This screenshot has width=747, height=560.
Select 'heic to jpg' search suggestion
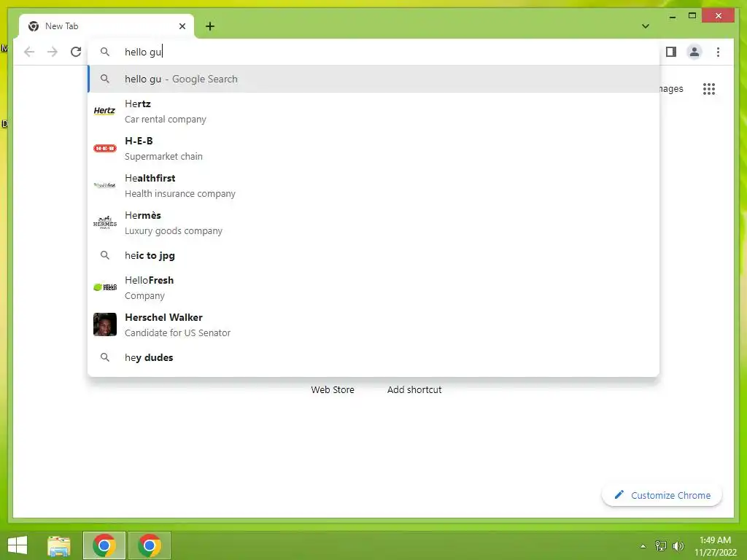point(374,256)
